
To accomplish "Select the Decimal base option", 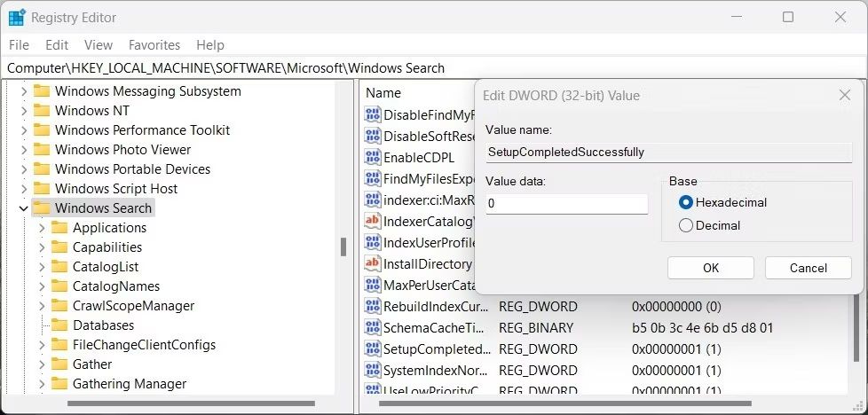I will (686, 226).
